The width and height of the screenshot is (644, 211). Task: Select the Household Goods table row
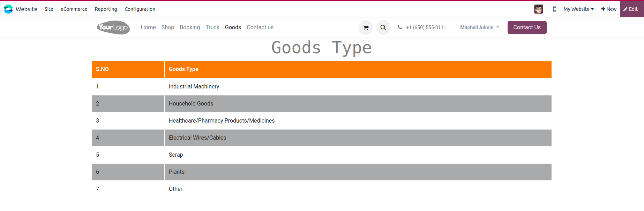[322, 104]
